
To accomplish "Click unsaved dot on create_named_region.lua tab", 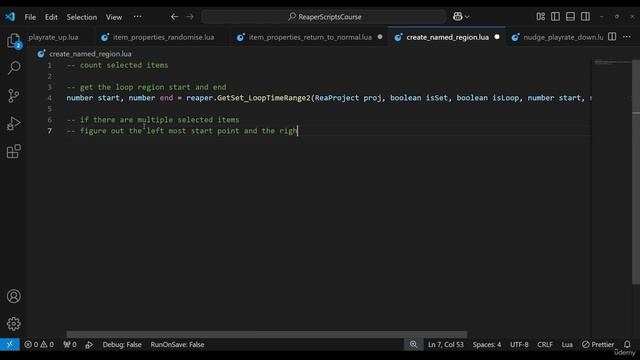I will [497, 37].
